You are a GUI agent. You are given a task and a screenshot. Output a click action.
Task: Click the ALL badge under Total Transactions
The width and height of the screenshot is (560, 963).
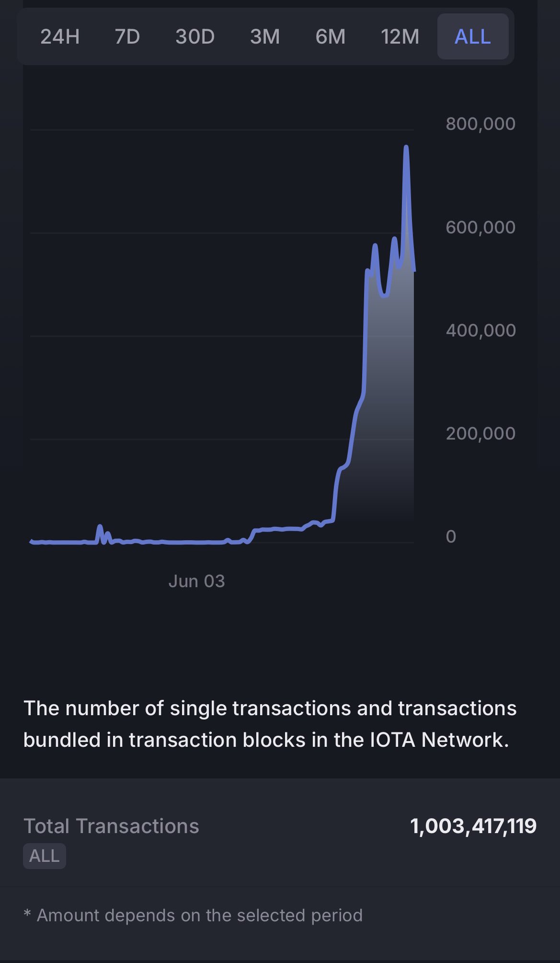click(45, 856)
